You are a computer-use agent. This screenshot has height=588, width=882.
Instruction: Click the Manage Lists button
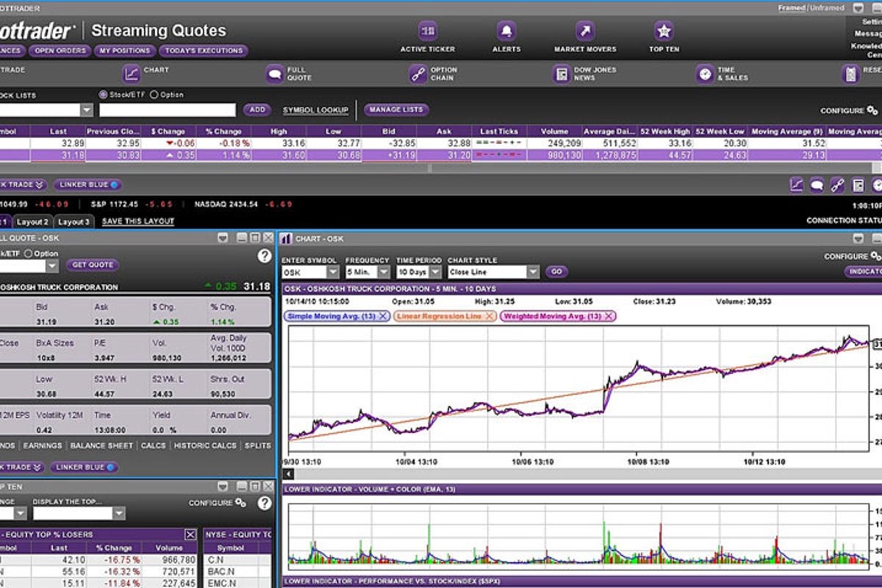pyautogui.click(x=396, y=110)
